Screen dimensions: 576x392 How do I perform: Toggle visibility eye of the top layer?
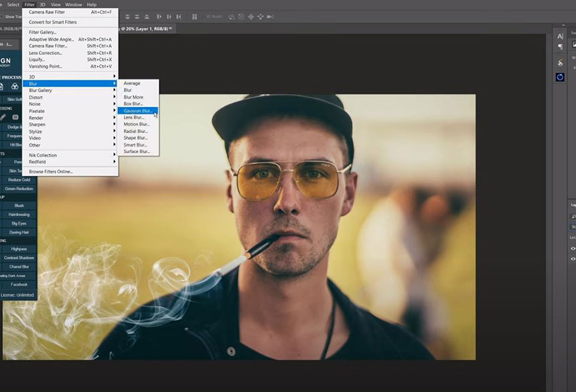point(573,248)
